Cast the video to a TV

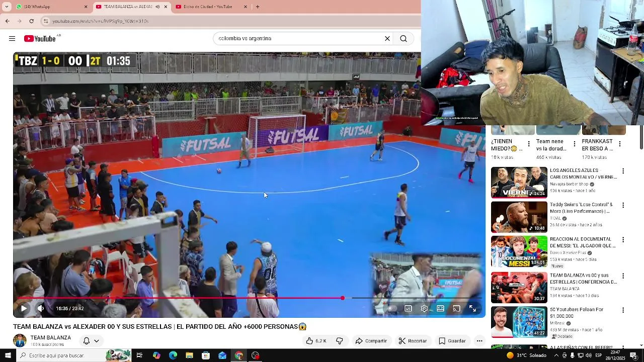click(456, 309)
